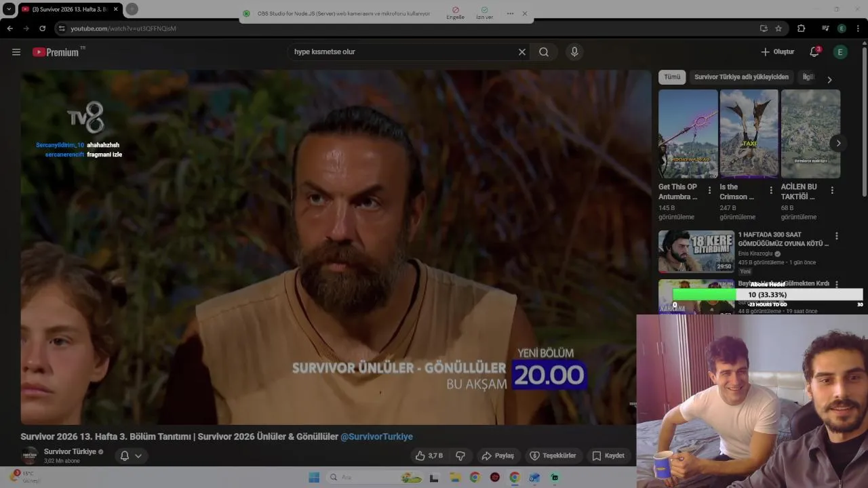Open options for Is the Crimson short

[770, 190]
